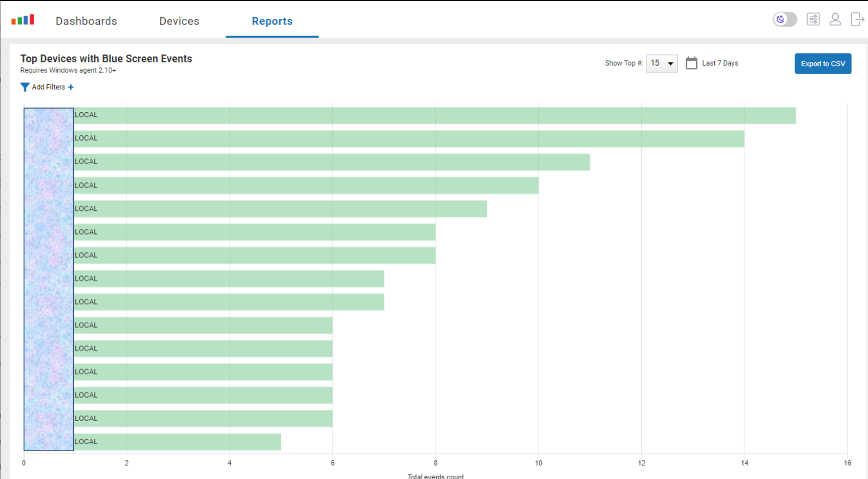Switch to the Dashboards tab
This screenshot has width=868, height=479.
(x=86, y=21)
